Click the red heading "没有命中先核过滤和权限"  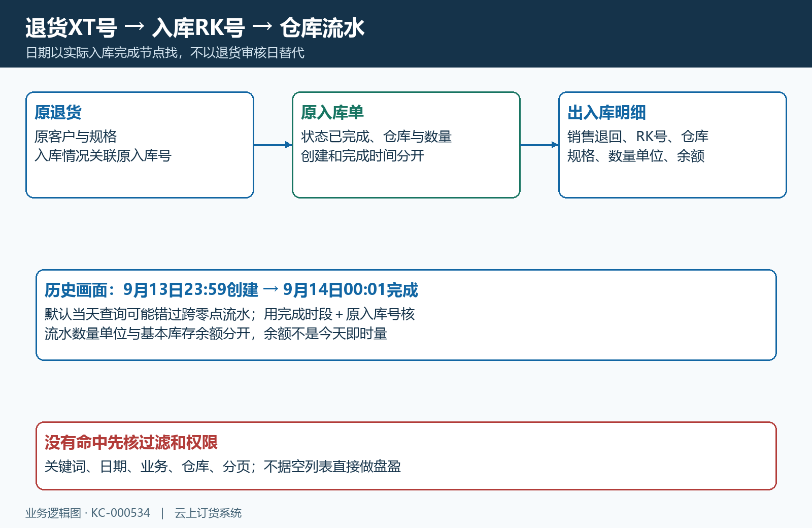[x=131, y=442]
